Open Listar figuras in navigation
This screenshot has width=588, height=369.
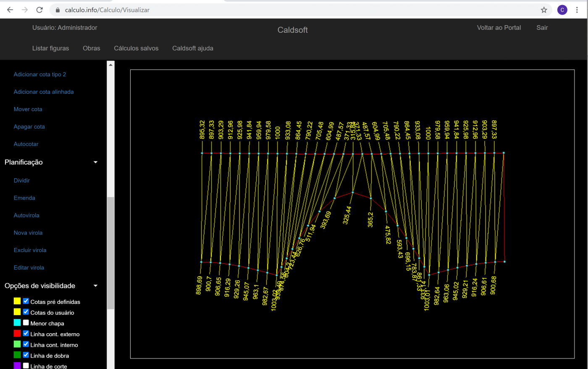pyautogui.click(x=50, y=48)
